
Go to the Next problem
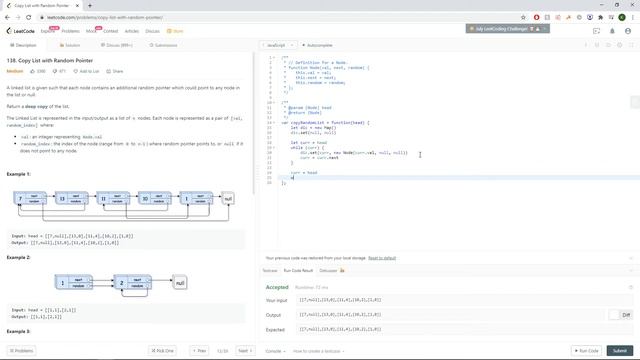pyautogui.click(x=245, y=351)
